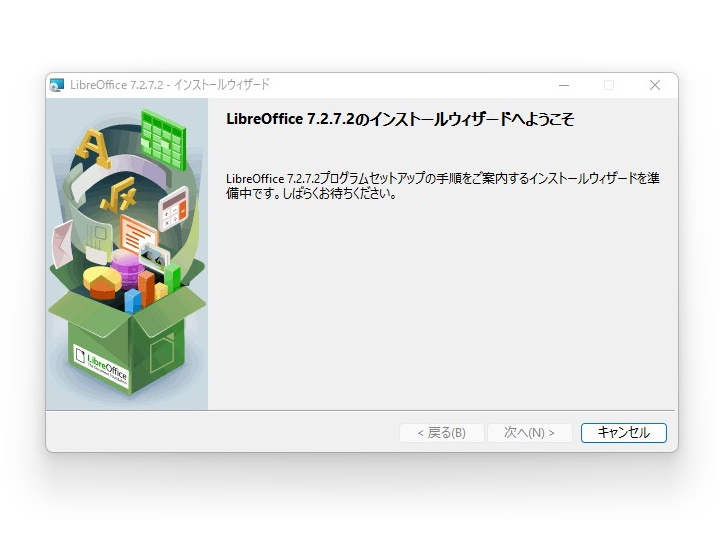
Task: Click title bar text インストールウィザード
Action: (222, 85)
